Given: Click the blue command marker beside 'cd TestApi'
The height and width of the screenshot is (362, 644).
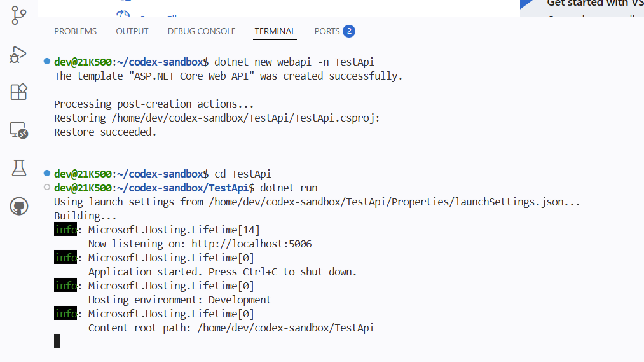Looking at the screenshot, I should (x=47, y=174).
